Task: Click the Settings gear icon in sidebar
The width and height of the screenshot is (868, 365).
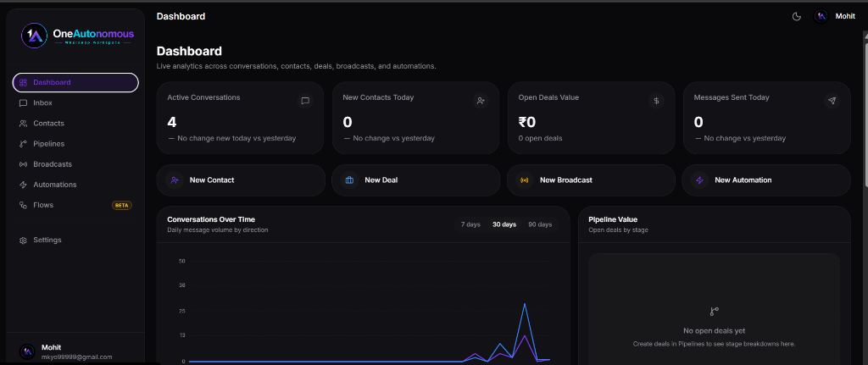Action: [x=23, y=241]
